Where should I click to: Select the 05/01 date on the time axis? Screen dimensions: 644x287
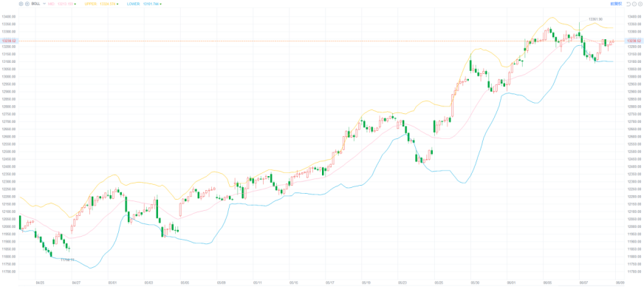coord(112,283)
